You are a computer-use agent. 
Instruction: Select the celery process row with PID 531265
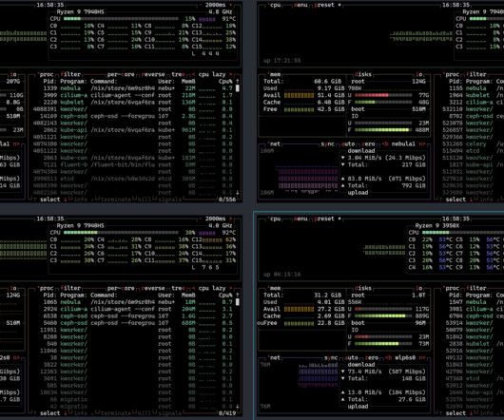[473, 143]
